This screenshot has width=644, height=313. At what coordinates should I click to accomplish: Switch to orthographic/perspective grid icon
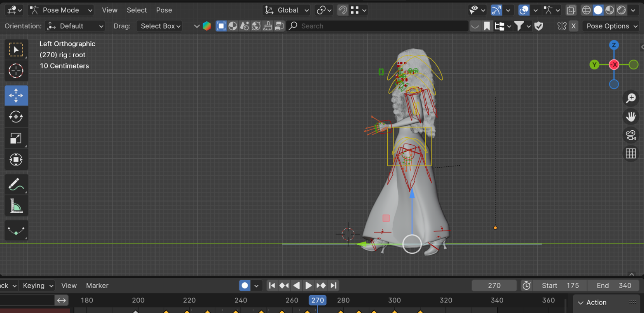(x=631, y=154)
